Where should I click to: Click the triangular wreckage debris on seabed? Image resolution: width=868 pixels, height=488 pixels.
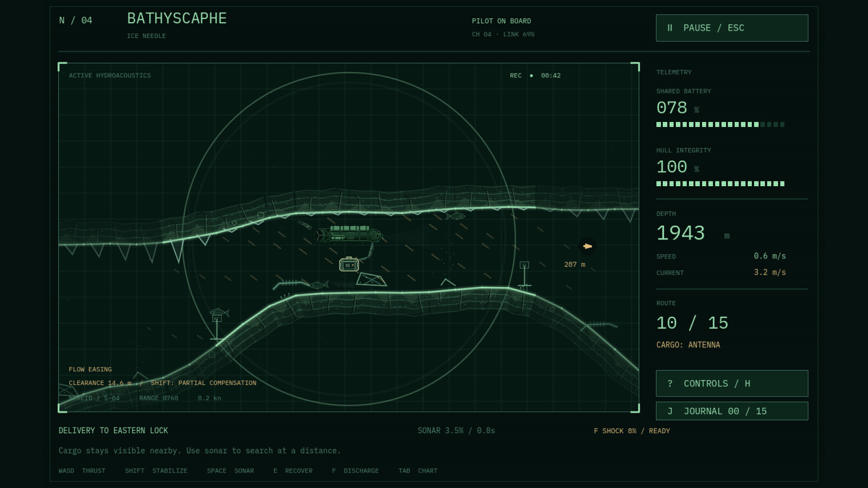click(x=371, y=280)
